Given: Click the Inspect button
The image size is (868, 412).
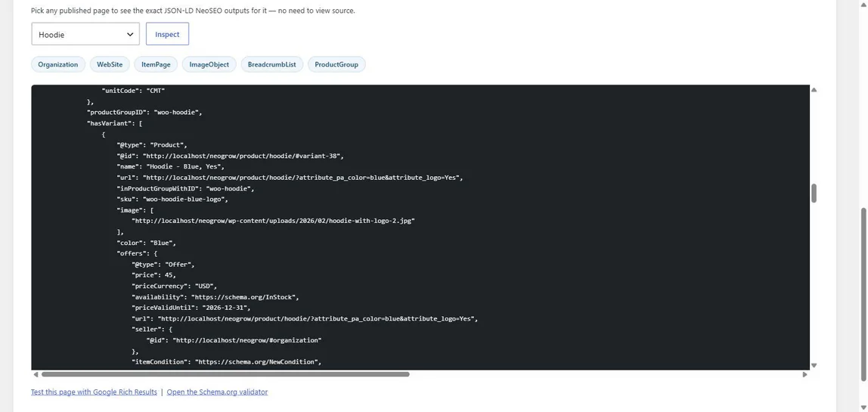Looking at the screenshot, I should [x=167, y=34].
